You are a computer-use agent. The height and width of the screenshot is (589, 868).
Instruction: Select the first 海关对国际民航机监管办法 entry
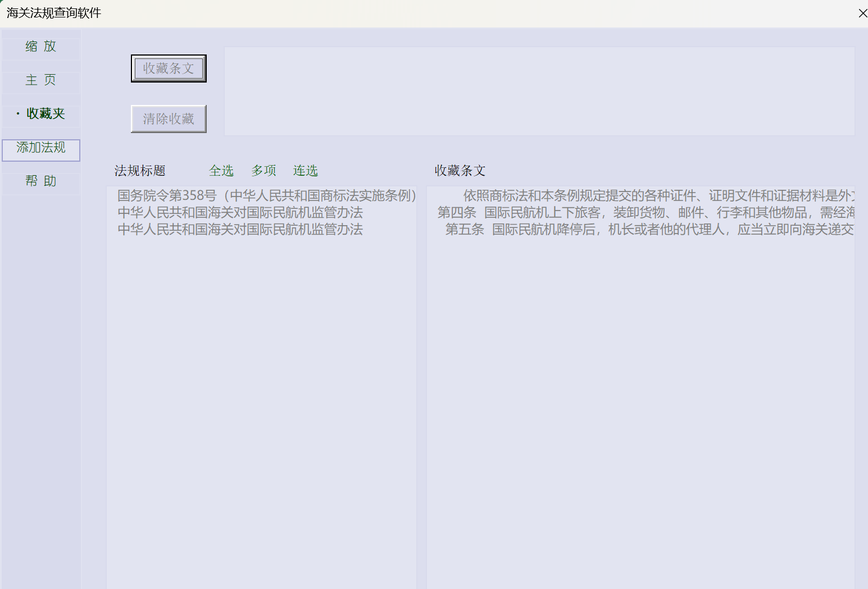240,212
